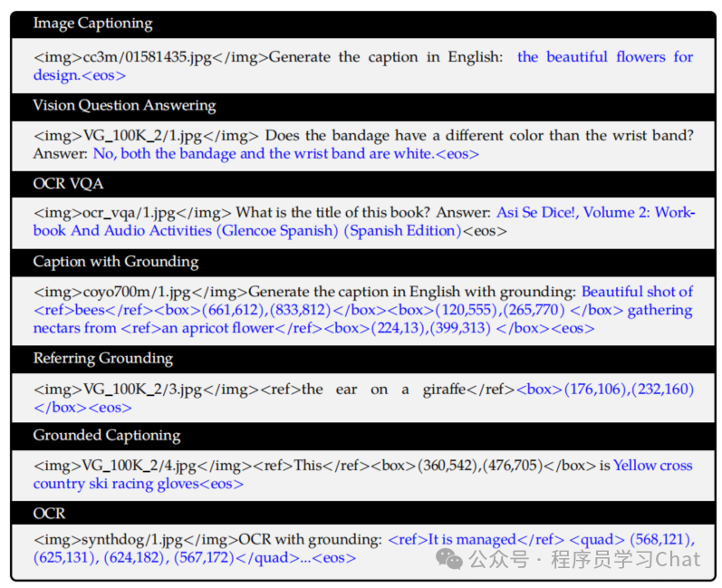The image size is (722, 588).
Task: Click the text 'VG_100K_2/3.jpg'
Action: tap(142, 390)
